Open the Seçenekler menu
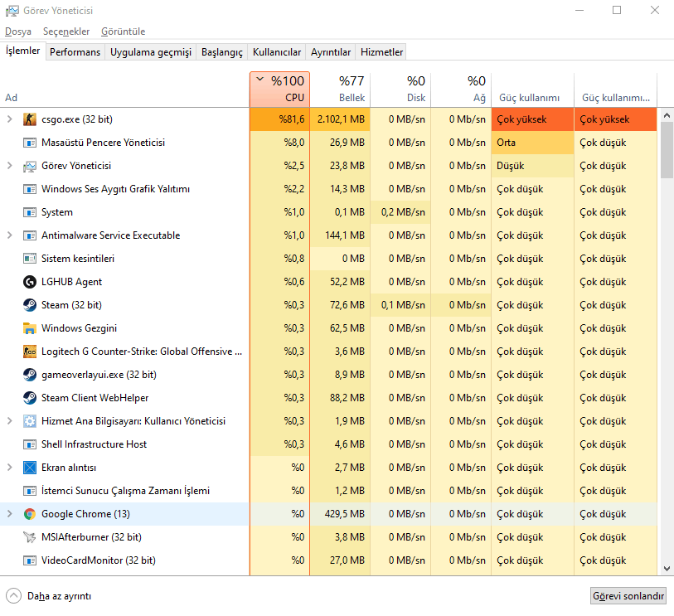674x616 pixels. pyautogui.click(x=66, y=32)
